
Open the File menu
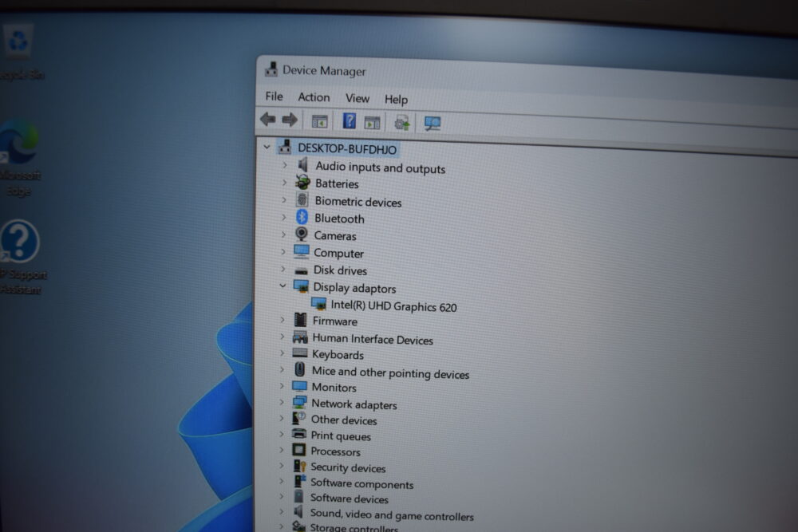[274, 97]
